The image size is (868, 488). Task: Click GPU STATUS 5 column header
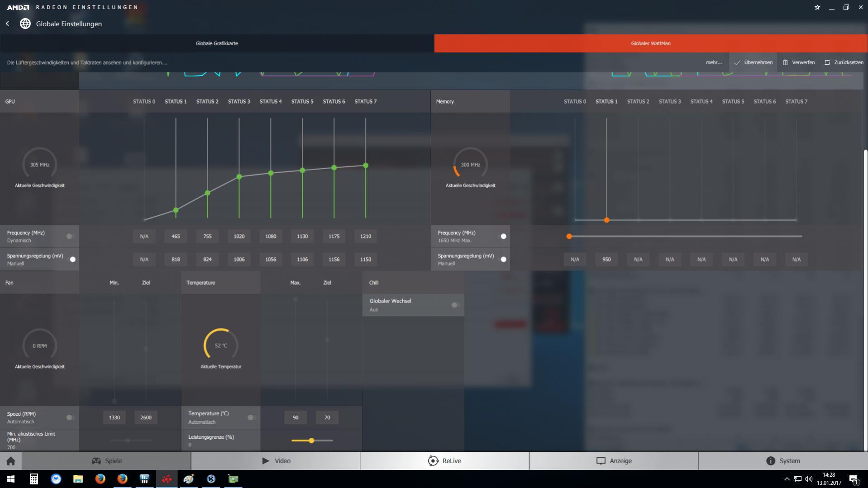pos(302,101)
